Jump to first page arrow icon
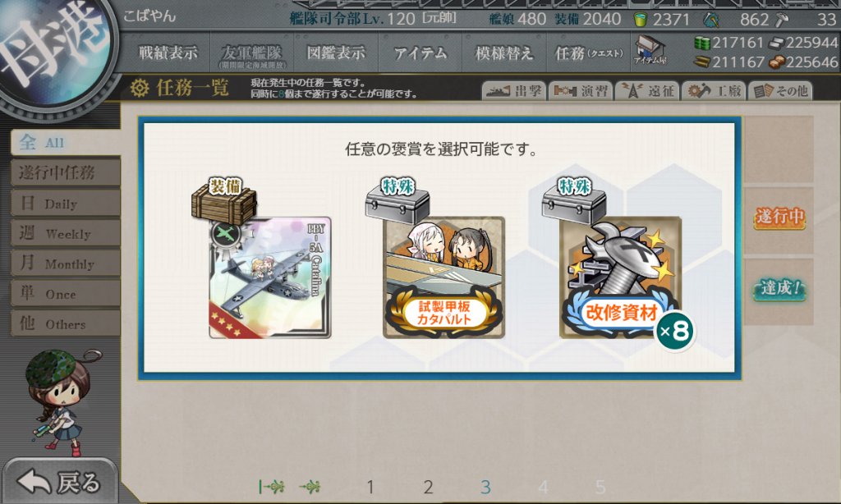Viewport: 841px width, 504px height. tap(271, 487)
